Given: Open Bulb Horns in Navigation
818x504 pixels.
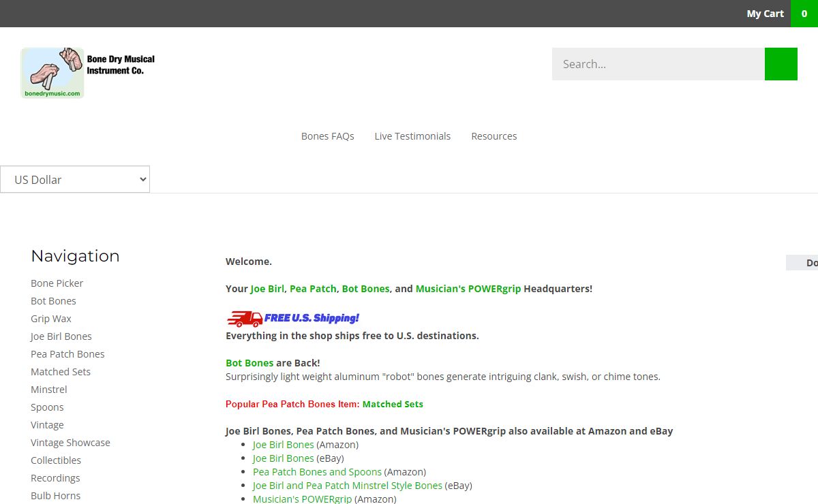Looking at the screenshot, I should coord(55,496).
